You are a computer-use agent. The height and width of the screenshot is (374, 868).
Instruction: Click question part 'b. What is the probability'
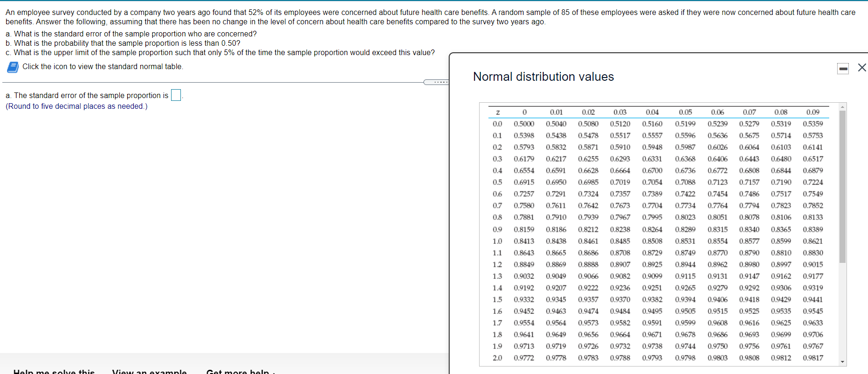tap(123, 43)
